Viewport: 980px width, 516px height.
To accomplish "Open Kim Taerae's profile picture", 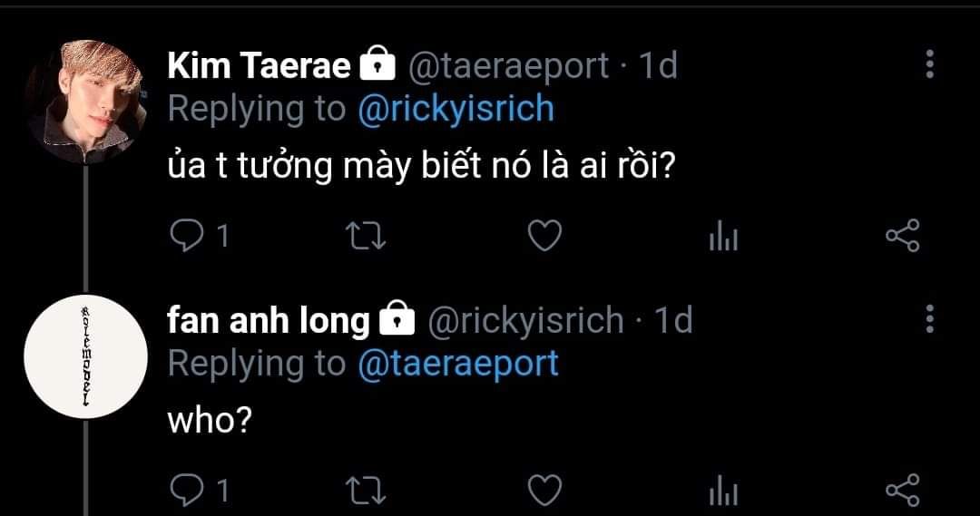I will 85,102.
